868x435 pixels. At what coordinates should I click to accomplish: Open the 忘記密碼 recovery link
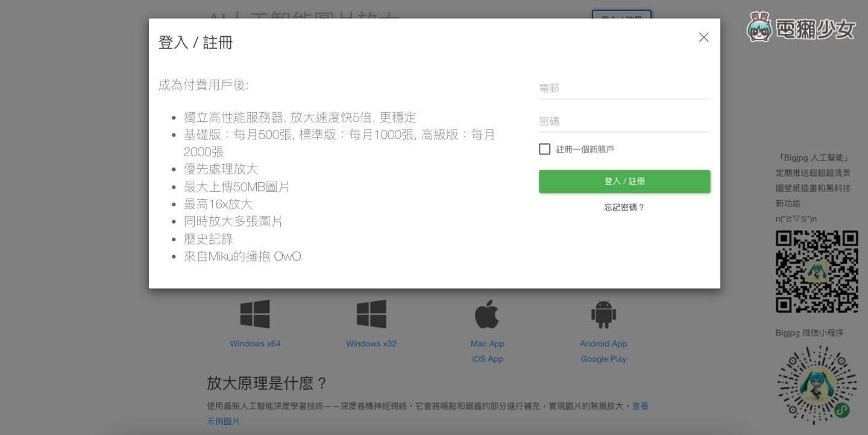click(624, 206)
